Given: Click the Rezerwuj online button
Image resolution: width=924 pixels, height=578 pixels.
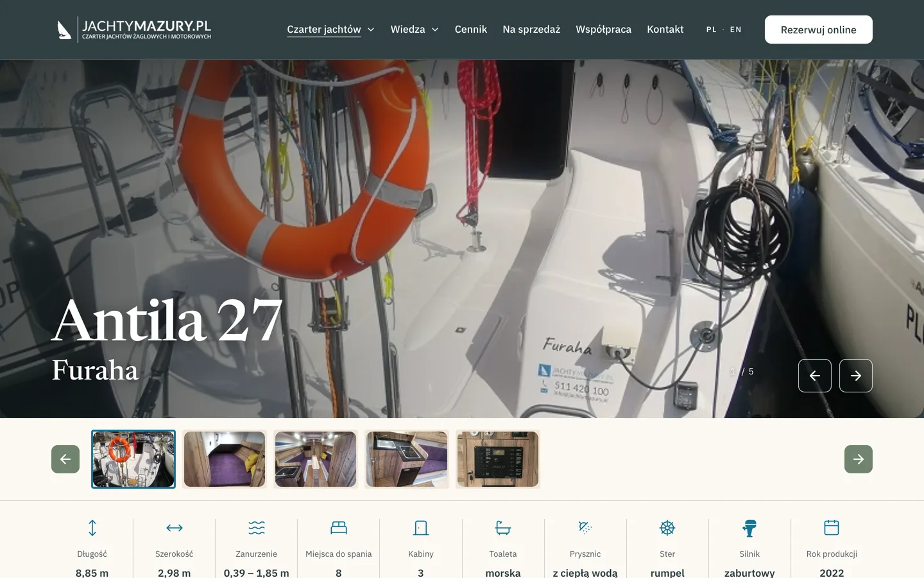Looking at the screenshot, I should pos(819,30).
